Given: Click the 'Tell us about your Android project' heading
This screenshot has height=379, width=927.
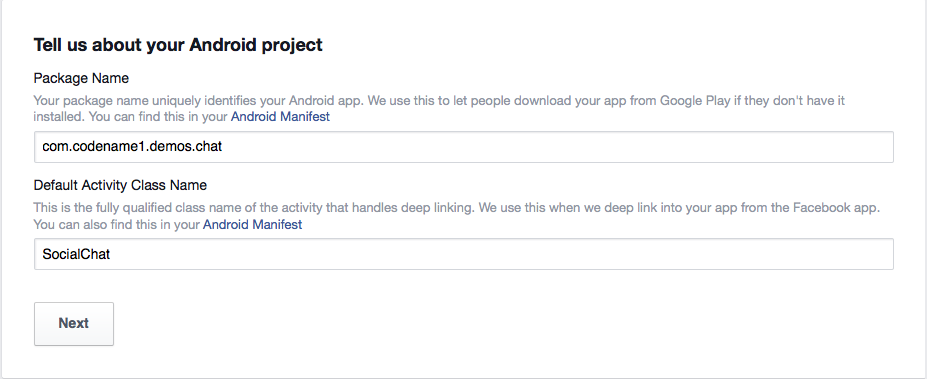Looking at the screenshot, I should point(178,45).
